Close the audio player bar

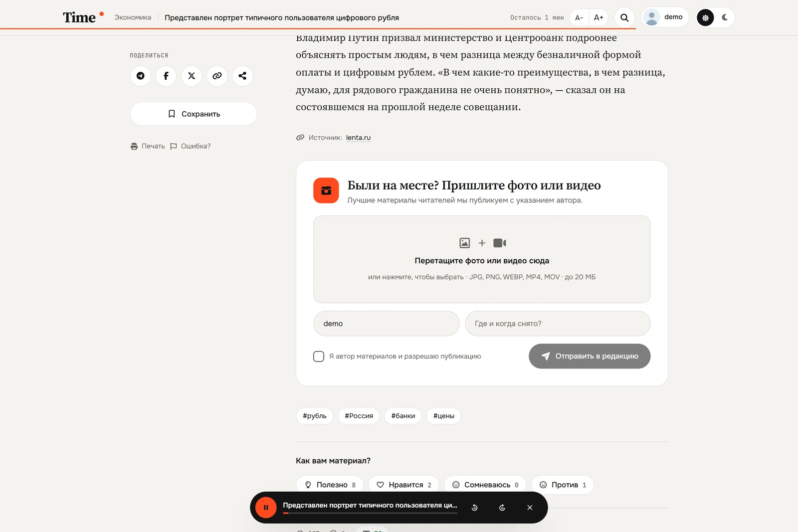(x=530, y=508)
